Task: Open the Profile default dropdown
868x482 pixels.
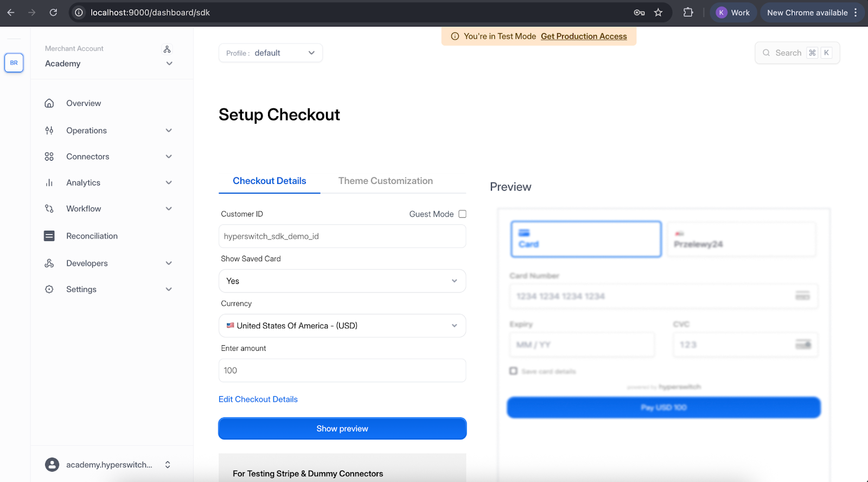Action: pos(271,53)
